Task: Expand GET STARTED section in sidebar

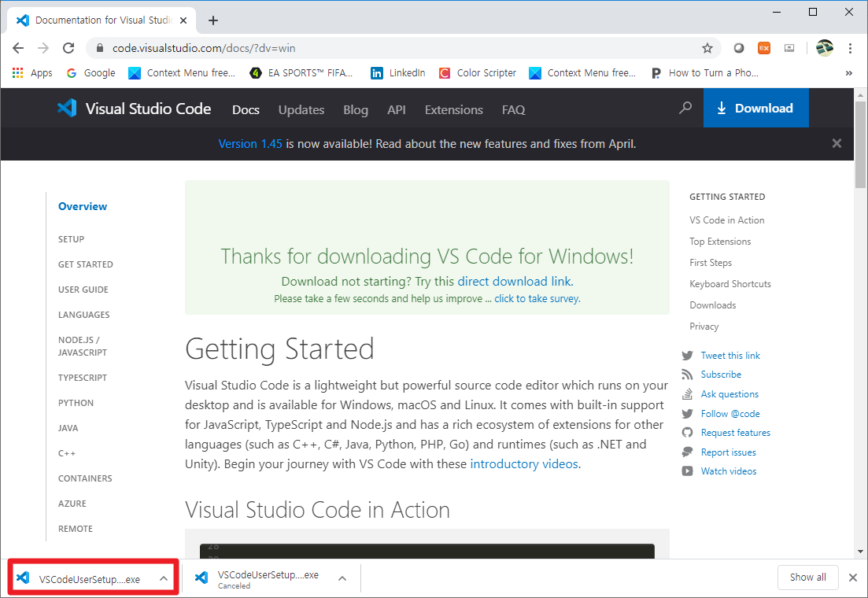Action: pos(85,264)
